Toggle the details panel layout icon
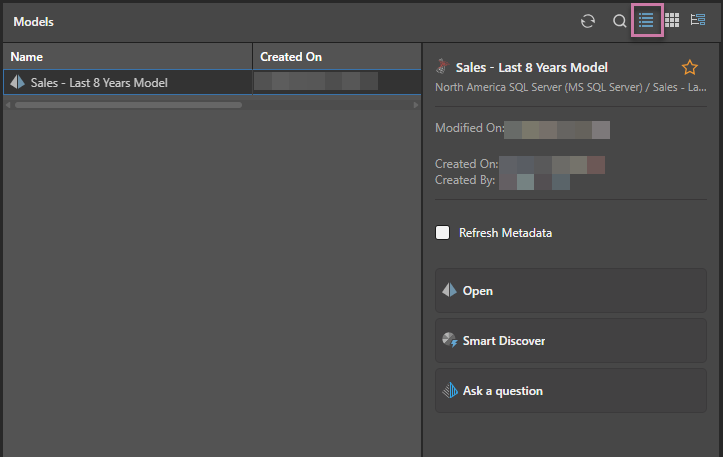Image resolution: width=723 pixels, height=457 pixels. 698,21
